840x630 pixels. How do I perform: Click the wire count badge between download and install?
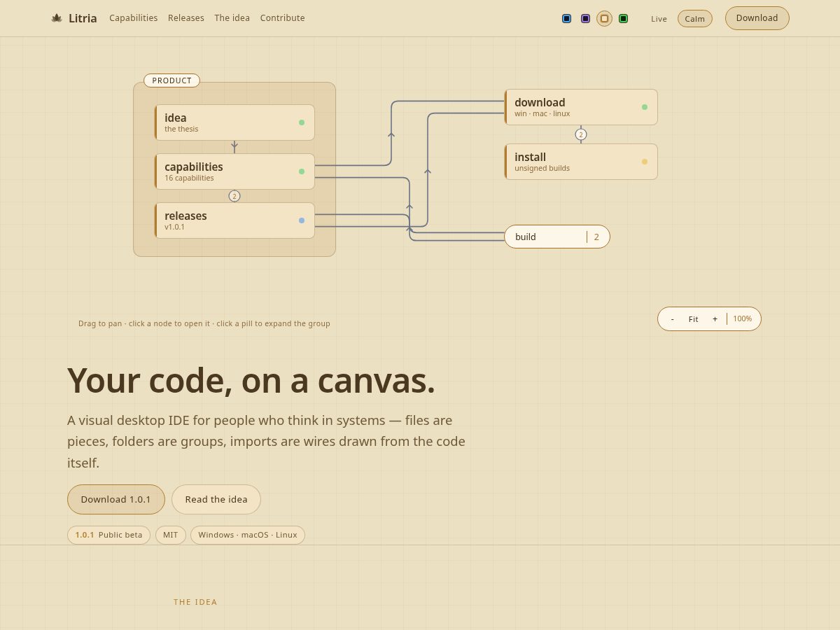(580, 134)
